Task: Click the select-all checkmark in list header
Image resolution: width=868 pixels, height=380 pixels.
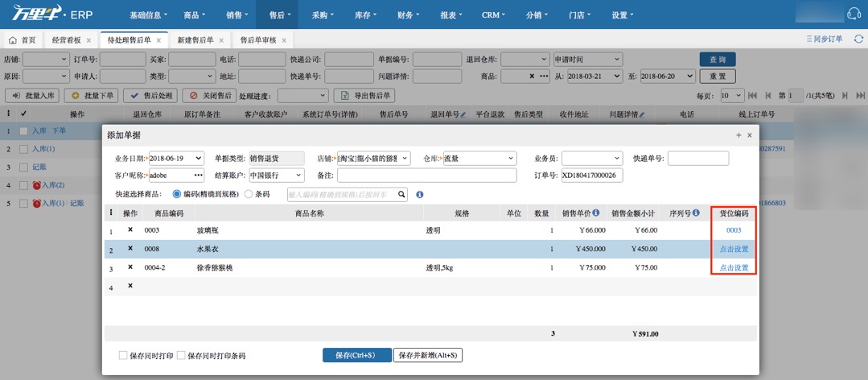Action: [x=23, y=114]
